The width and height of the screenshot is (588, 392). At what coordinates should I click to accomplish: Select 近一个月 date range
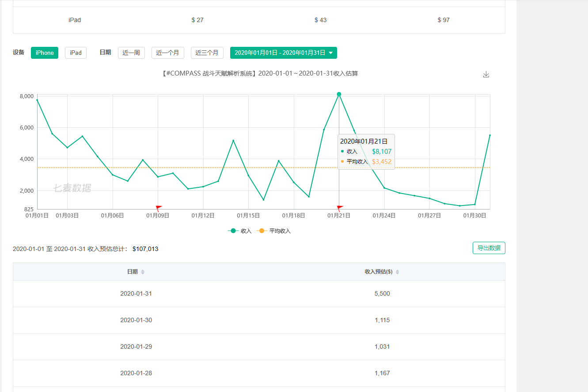click(x=167, y=53)
